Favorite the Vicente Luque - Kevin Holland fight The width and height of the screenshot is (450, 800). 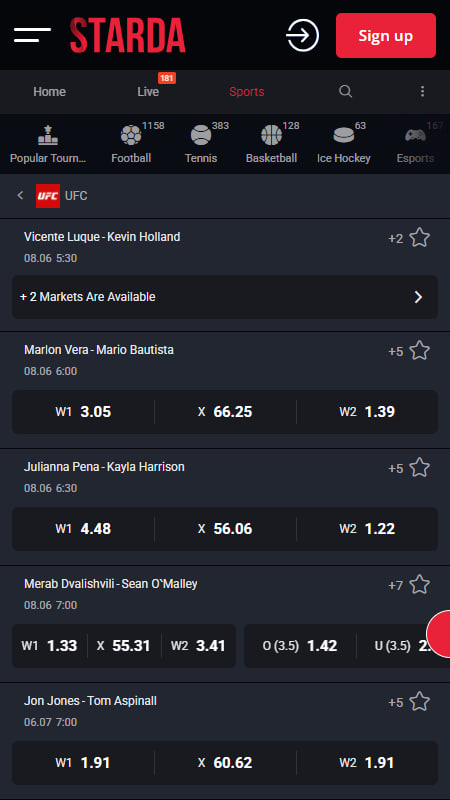(x=419, y=238)
